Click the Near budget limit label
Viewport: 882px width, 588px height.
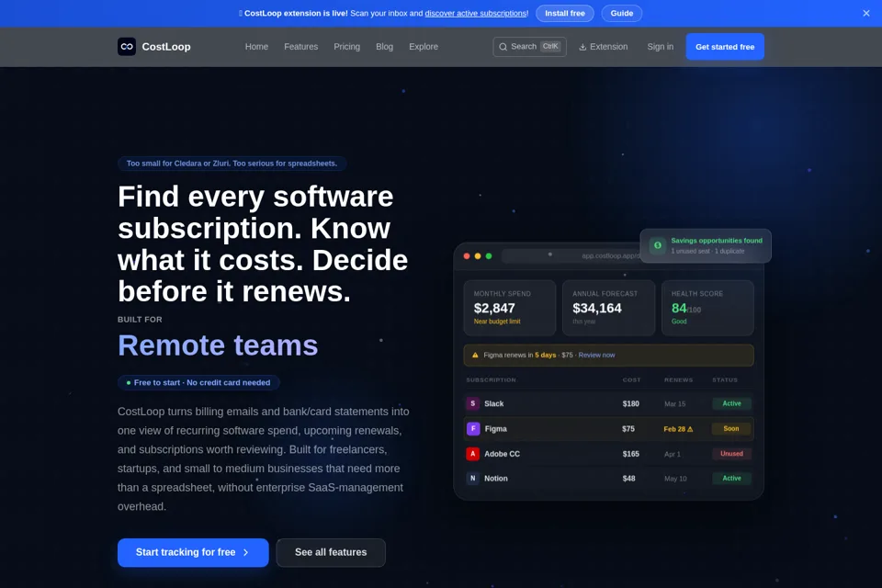pos(497,322)
